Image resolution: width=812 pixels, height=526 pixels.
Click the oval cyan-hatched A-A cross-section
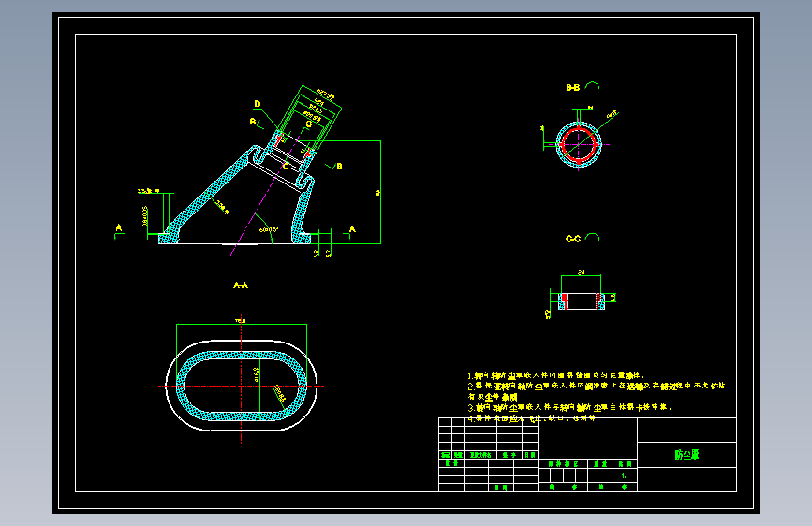coord(242,386)
